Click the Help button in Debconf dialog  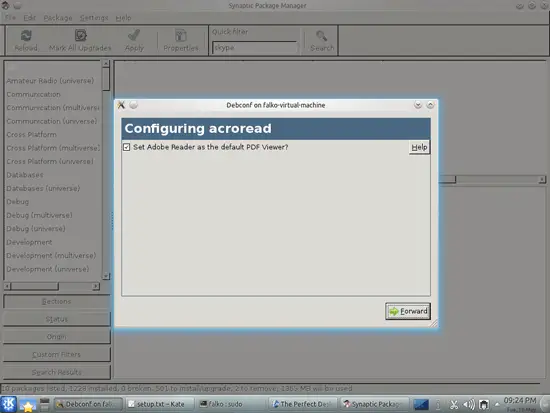point(420,147)
